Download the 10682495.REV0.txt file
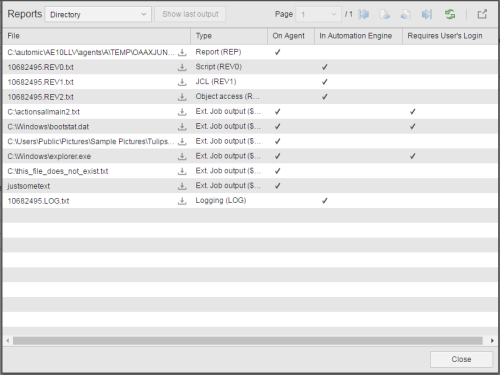This screenshot has height=375, width=500. pos(182,67)
